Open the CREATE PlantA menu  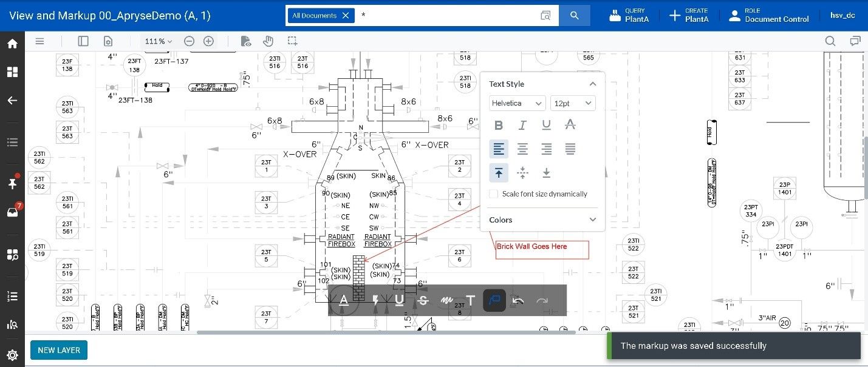pos(688,15)
